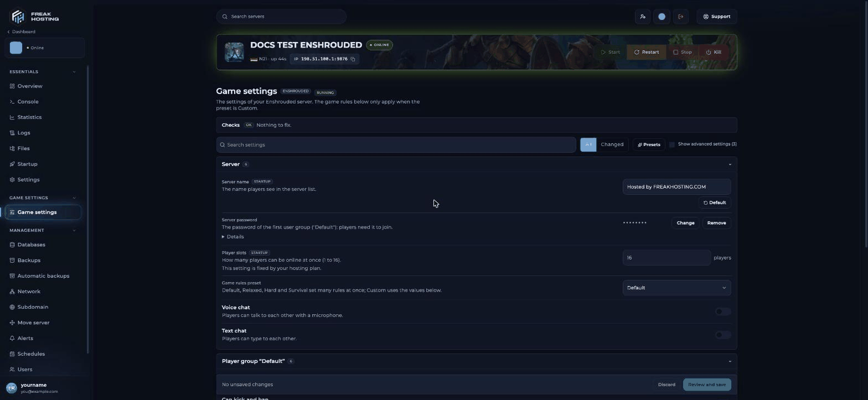868x400 pixels.
Task: Open the Startup page
Action: tap(27, 164)
